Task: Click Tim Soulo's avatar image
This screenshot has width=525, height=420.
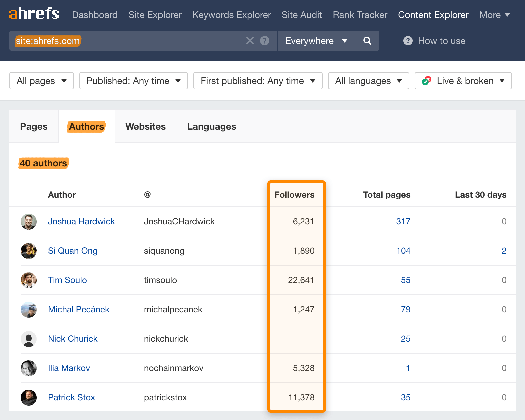Action: click(x=29, y=280)
